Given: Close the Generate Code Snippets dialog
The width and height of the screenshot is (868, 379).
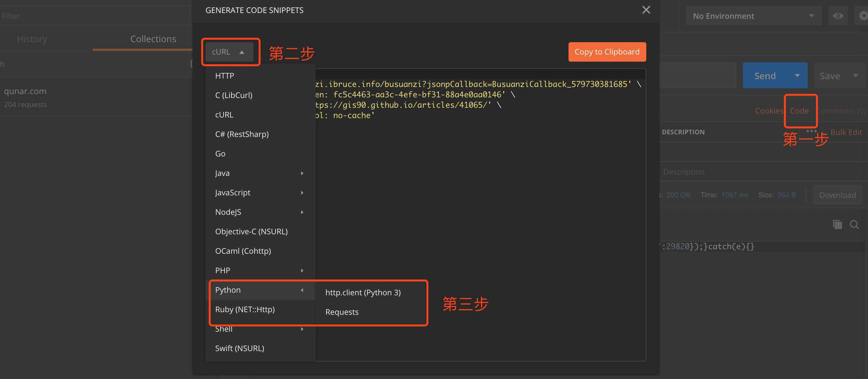Looking at the screenshot, I should (x=646, y=10).
